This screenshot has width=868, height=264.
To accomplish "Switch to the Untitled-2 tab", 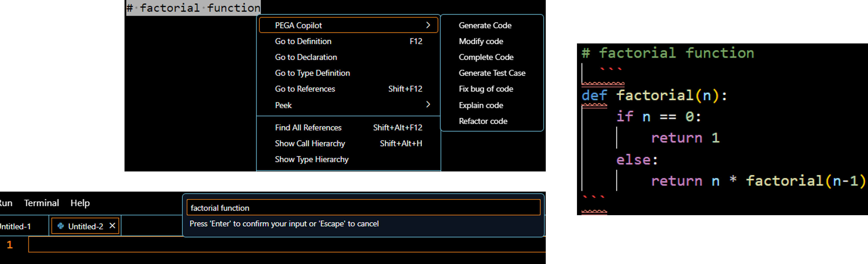I will [86, 226].
